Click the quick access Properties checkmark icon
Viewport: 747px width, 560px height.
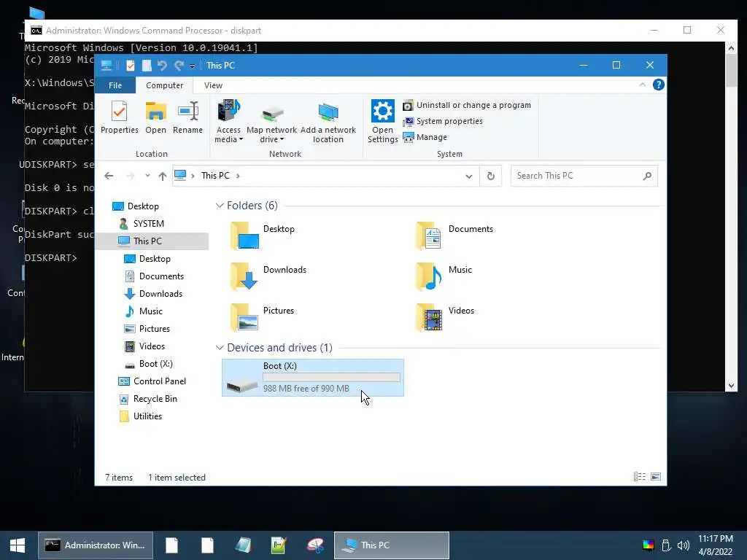pyautogui.click(x=130, y=65)
